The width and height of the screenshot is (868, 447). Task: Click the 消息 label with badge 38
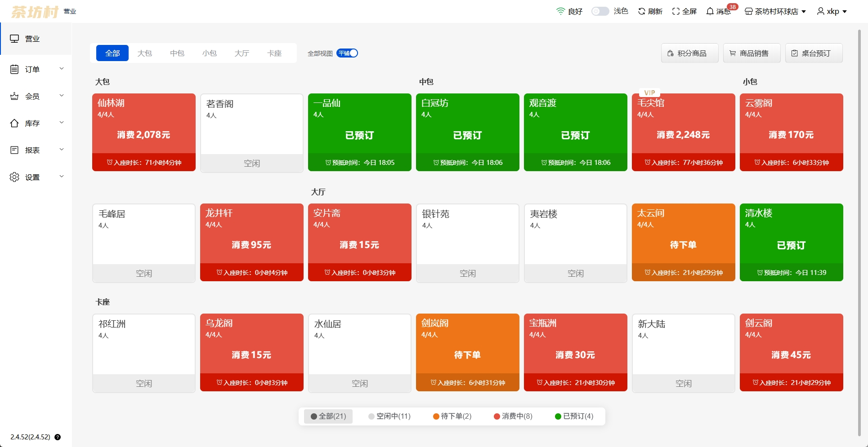(723, 11)
